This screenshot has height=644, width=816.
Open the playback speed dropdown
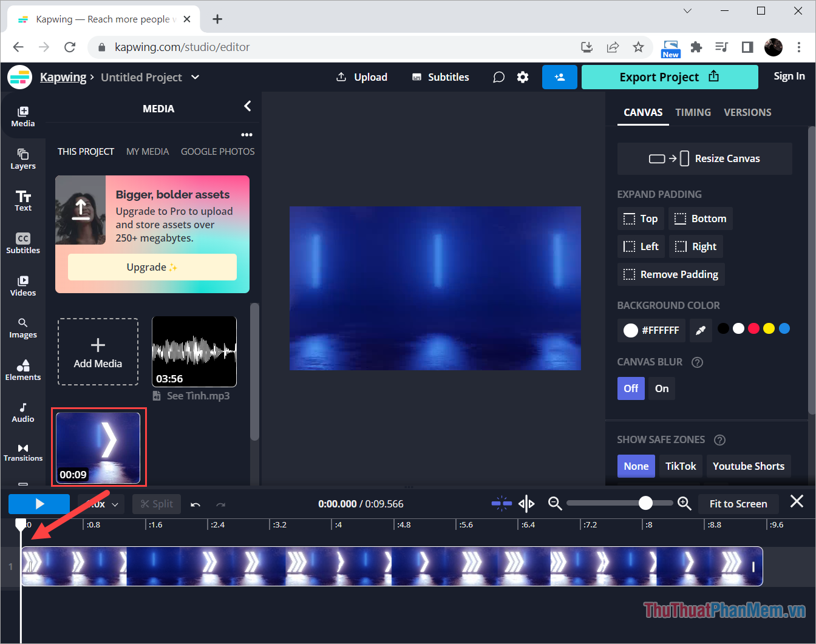(x=101, y=503)
